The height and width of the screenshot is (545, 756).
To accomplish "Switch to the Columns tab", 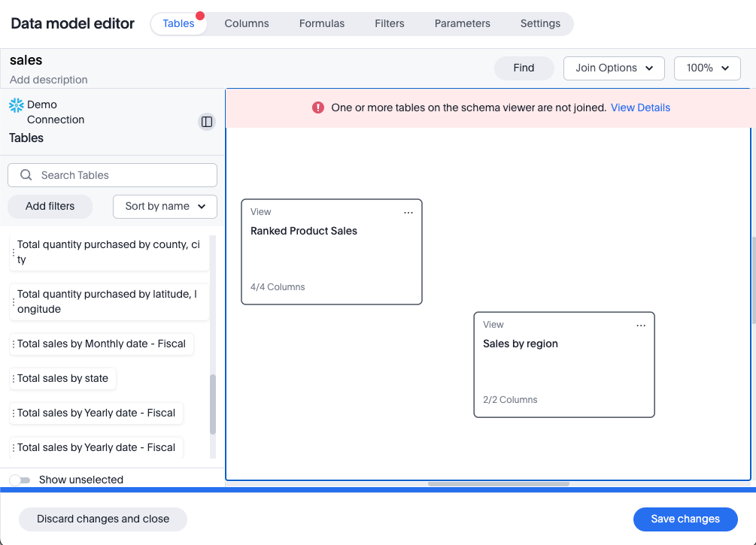I will pyautogui.click(x=247, y=23).
